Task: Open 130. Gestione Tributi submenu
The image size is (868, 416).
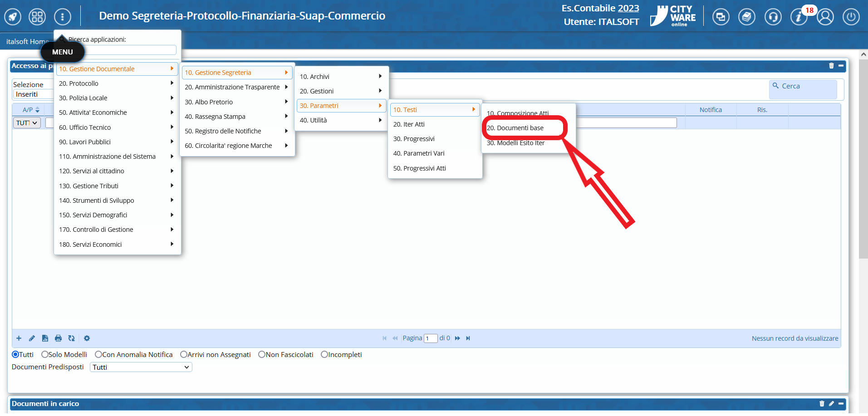Action: [117, 186]
